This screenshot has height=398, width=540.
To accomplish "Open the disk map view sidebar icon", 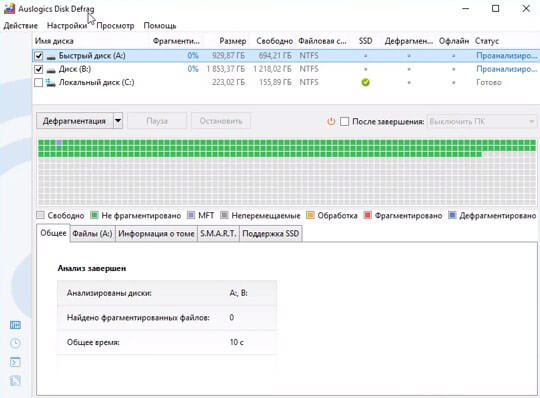I will [x=15, y=325].
